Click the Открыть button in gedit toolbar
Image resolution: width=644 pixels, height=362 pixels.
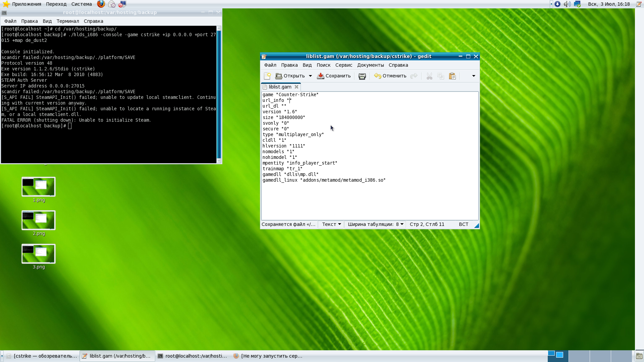tap(290, 76)
